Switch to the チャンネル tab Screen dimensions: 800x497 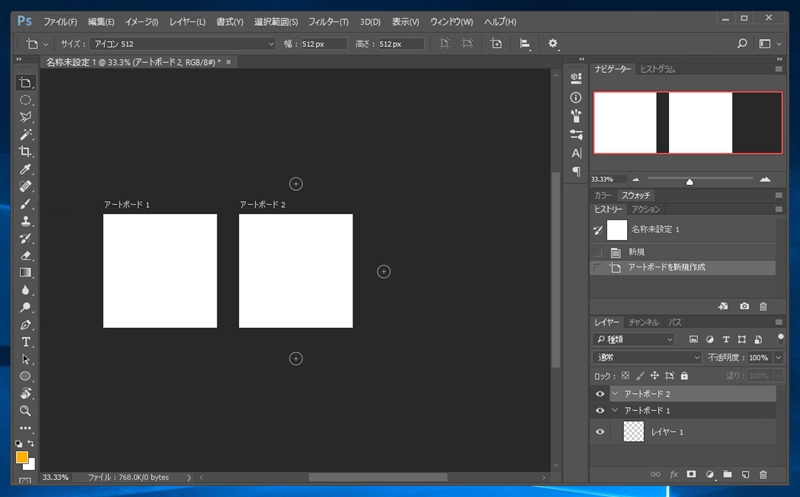click(x=643, y=322)
